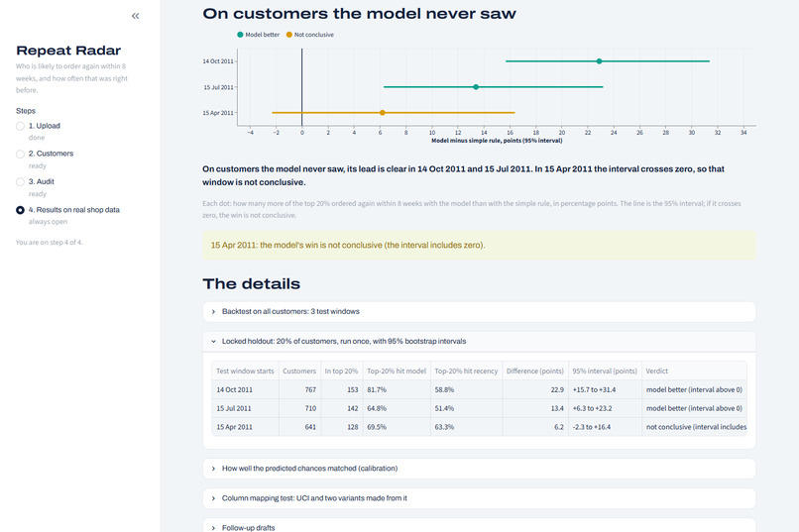
Task: Click the '22.9' difference cell
Action: (x=535, y=390)
